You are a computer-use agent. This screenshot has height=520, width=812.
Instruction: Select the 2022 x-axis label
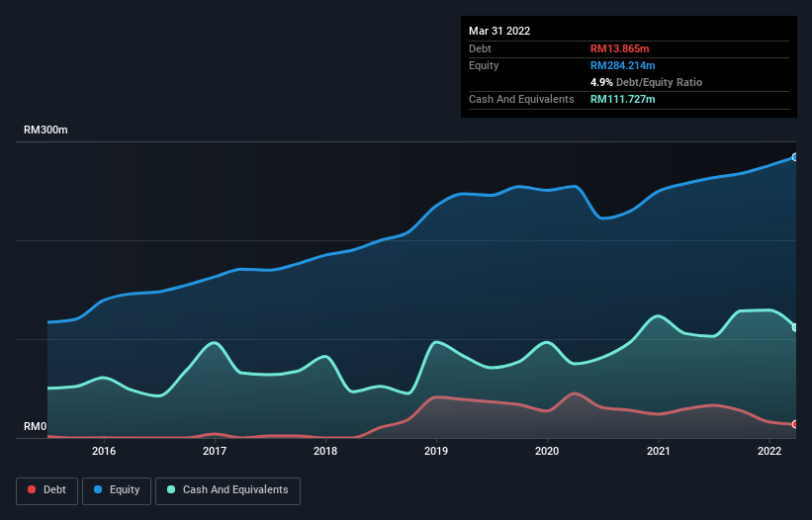[769, 451]
